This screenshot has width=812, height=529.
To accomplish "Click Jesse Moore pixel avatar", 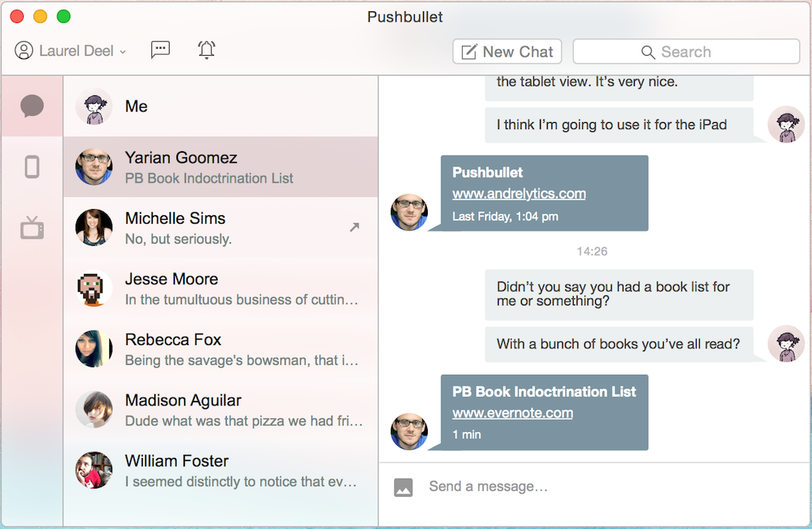I will click(x=94, y=289).
